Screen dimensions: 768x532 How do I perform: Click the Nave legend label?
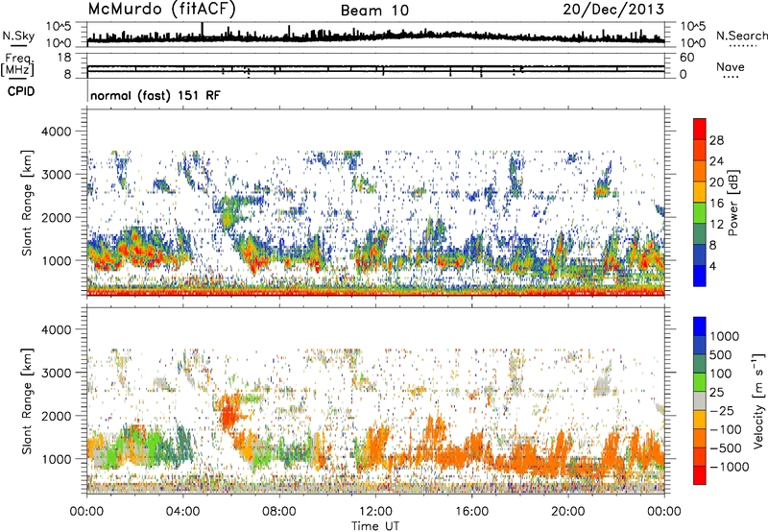731,66
